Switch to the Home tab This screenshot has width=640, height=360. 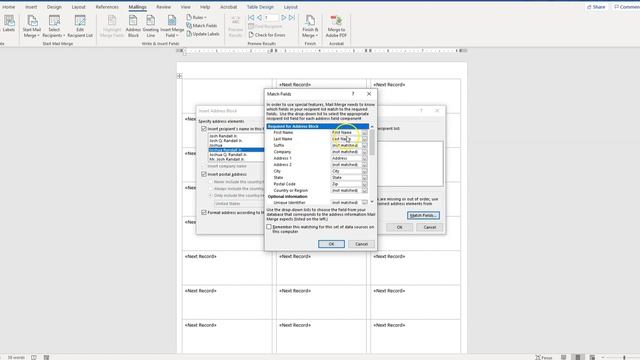(9, 7)
